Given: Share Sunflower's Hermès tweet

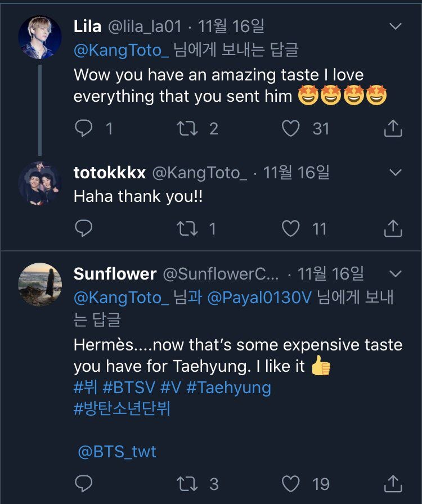Looking at the screenshot, I should coord(392,484).
